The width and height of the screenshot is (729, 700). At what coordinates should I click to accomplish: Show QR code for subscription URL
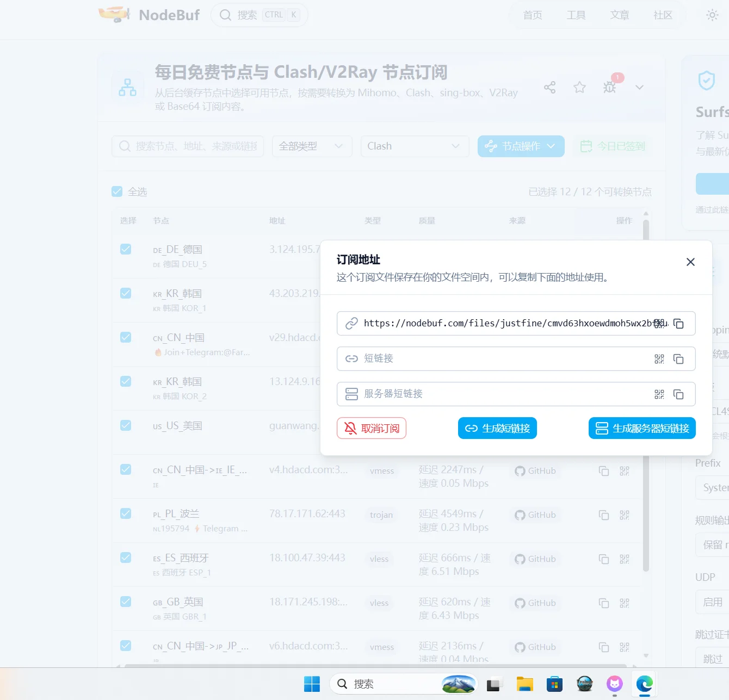[x=659, y=324]
